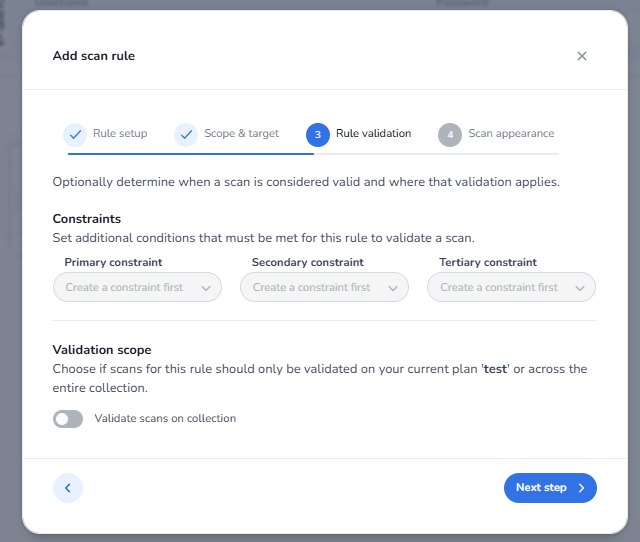
Task: Open the Primary constraint dropdown
Action: [x=137, y=288]
